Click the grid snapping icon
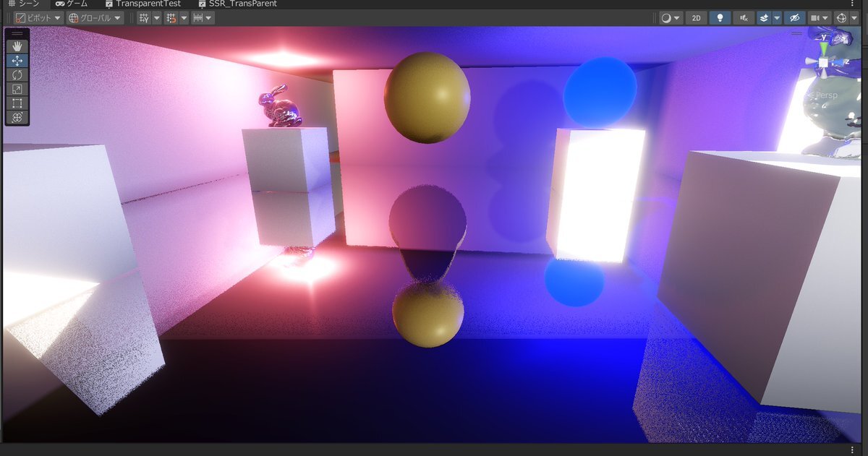This screenshot has height=456, width=868. pyautogui.click(x=171, y=18)
